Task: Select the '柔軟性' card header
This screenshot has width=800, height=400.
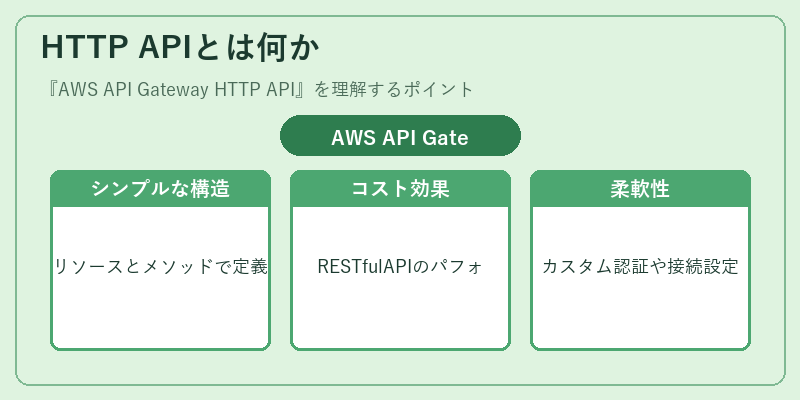Action: point(640,189)
